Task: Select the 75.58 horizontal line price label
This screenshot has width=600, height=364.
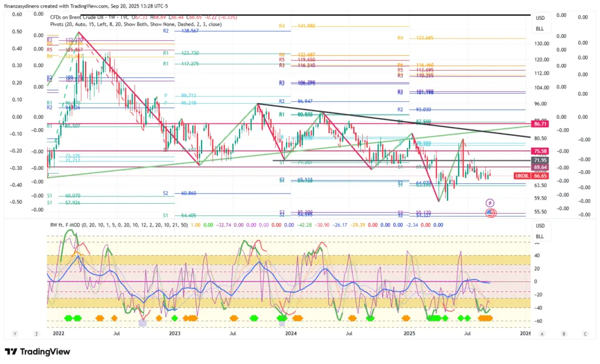Action: pos(540,152)
